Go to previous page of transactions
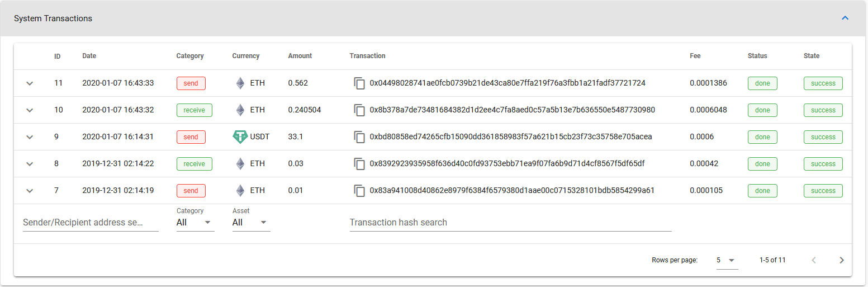Image resolution: width=868 pixels, height=287 pixels. coord(814,260)
